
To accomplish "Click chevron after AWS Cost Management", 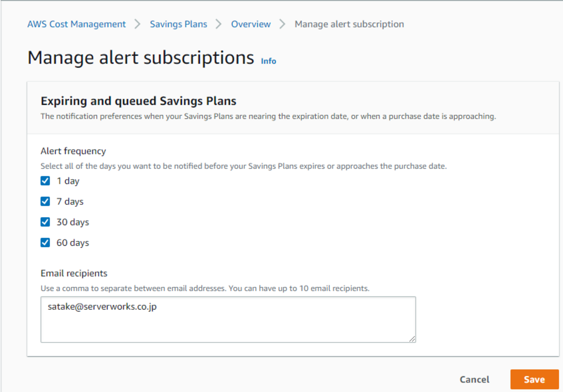I will pos(138,24).
